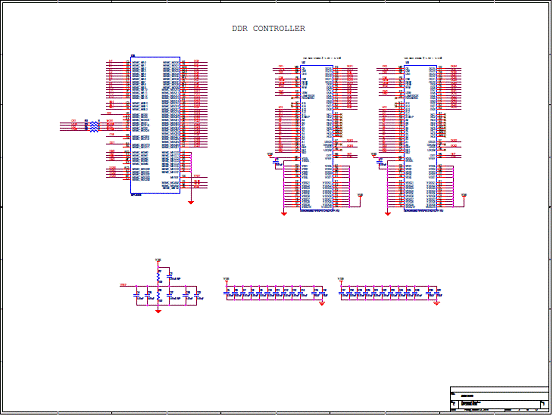Click the ground arrow under the middle memory chip
The width and height of the screenshot is (553, 416).
click(284, 213)
